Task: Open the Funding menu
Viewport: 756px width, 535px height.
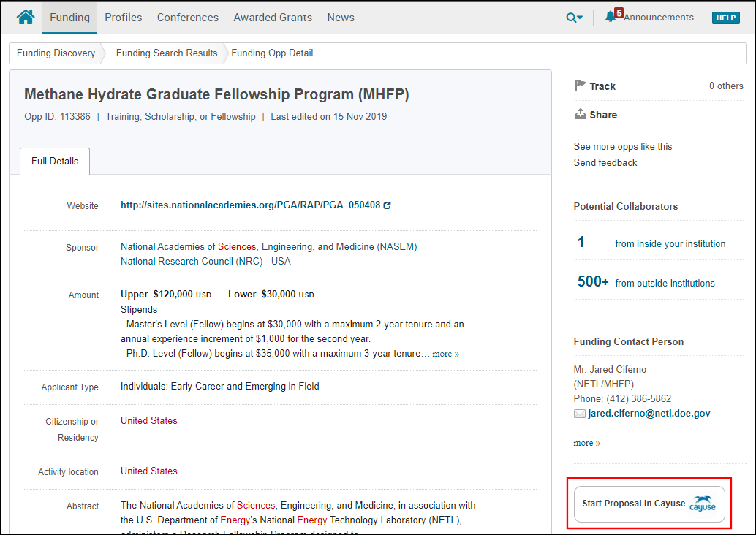Action: (x=70, y=18)
